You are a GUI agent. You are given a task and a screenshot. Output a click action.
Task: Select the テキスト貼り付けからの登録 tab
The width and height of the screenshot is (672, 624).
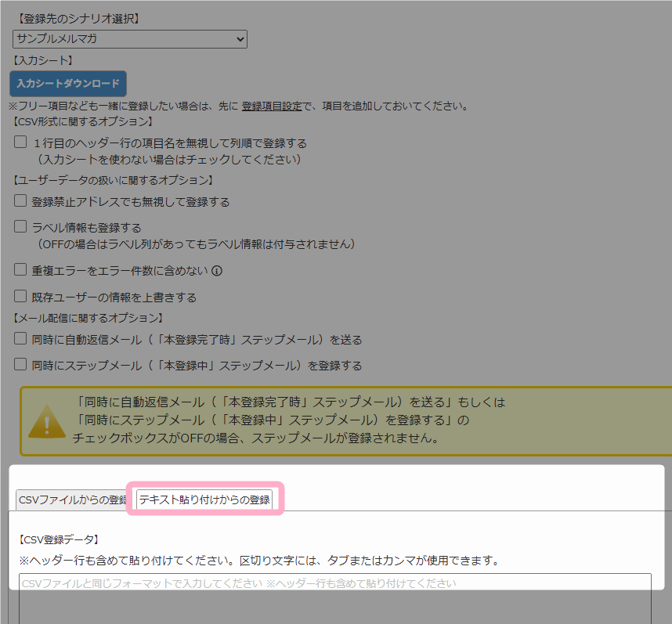click(x=204, y=500)
